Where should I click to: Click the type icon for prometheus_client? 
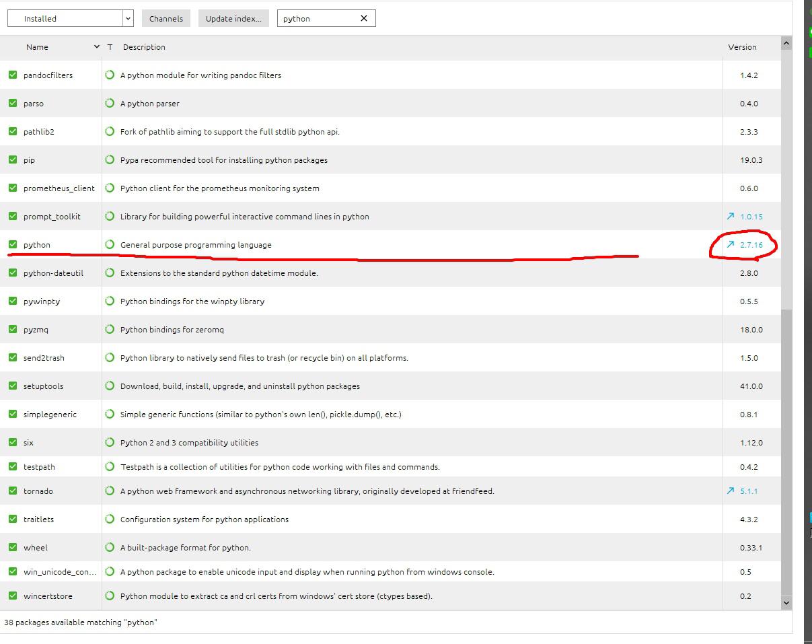point(110,188)
